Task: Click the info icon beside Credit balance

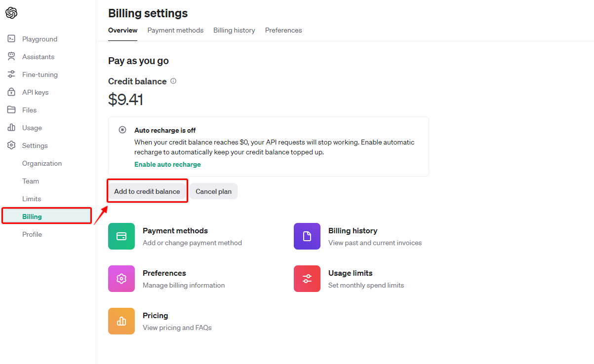Action: coord(173,81)
